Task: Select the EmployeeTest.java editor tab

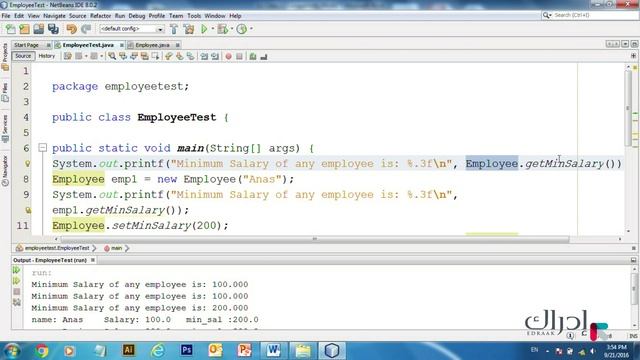Action: point(88,45)
